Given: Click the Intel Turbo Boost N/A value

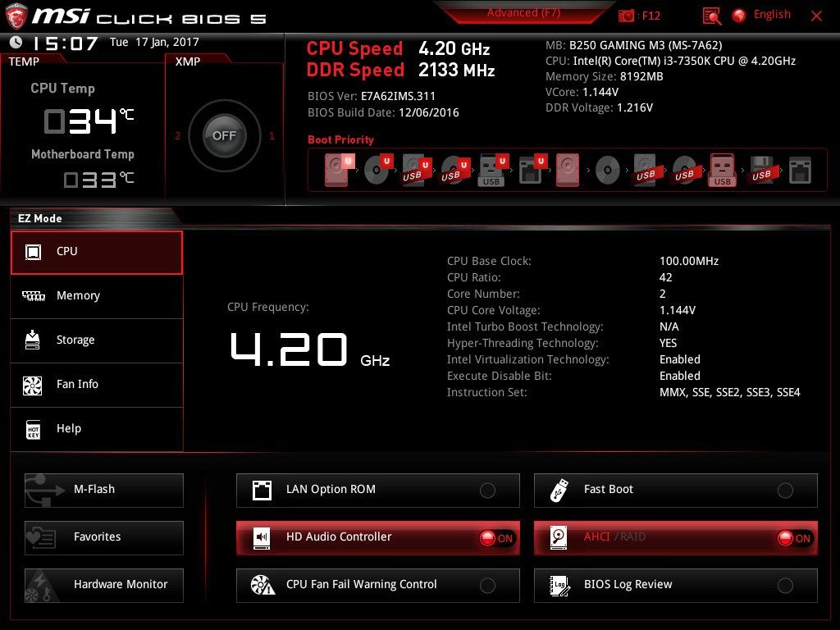Looking at the screenshot, I should click(669, 326).
